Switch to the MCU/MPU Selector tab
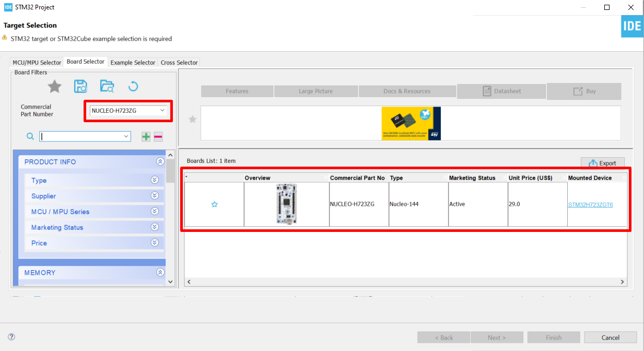The width and height of the screenshot is (644, 351). 37,62
